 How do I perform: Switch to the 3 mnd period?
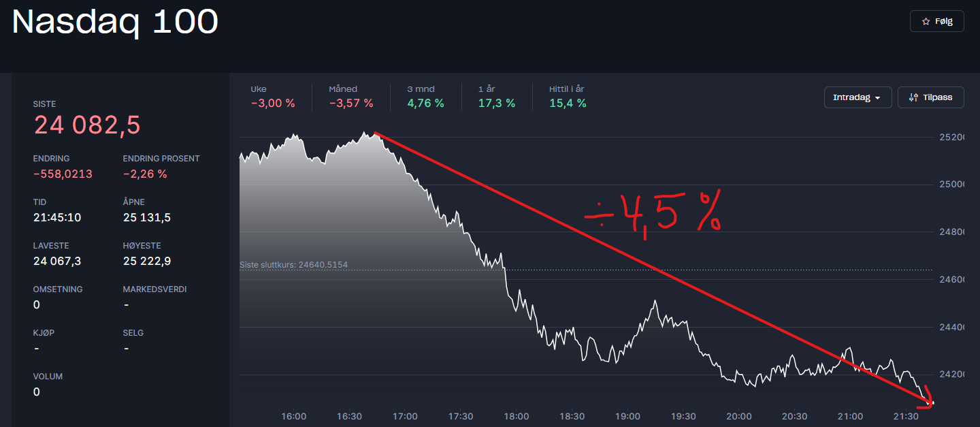[x=425, y=97]
